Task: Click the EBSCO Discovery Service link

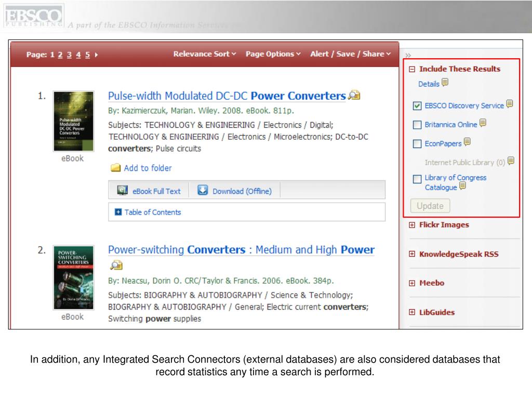Action: (x=464, y=106)
